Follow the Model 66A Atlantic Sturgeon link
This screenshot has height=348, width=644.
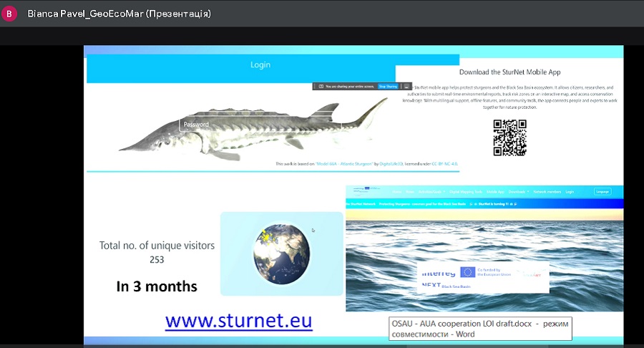pyautogui.click(x=346, y=164)
